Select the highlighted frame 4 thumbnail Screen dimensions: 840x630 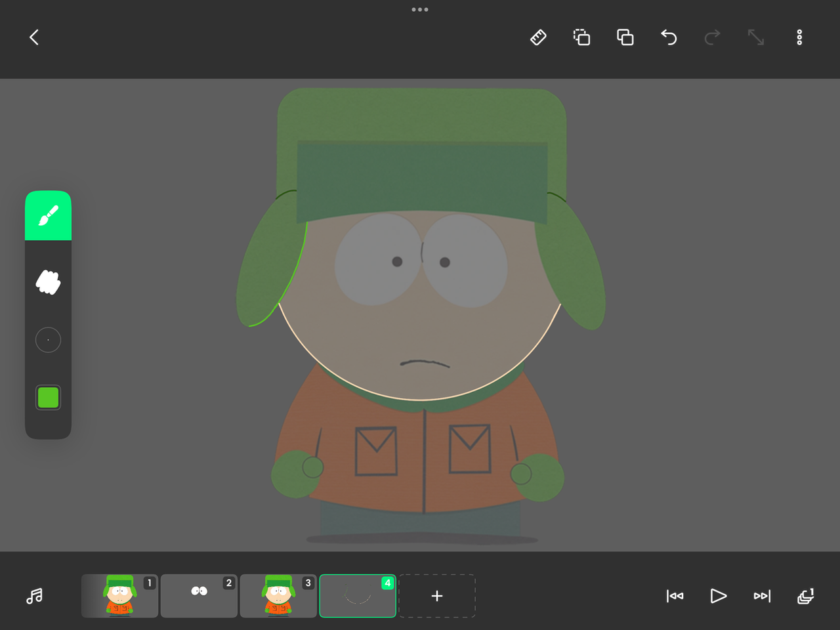[358, 596]
